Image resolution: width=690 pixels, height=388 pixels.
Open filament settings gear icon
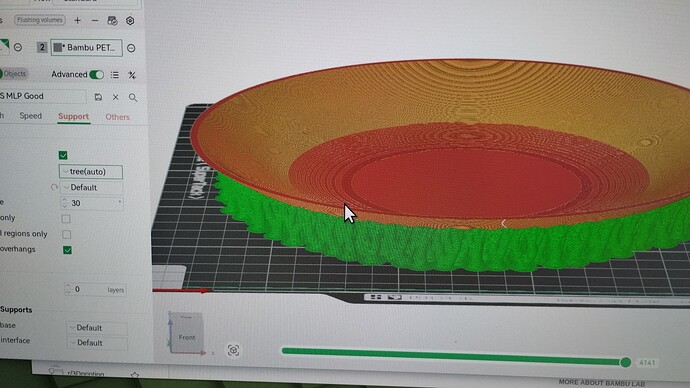(x=130, y=21)
